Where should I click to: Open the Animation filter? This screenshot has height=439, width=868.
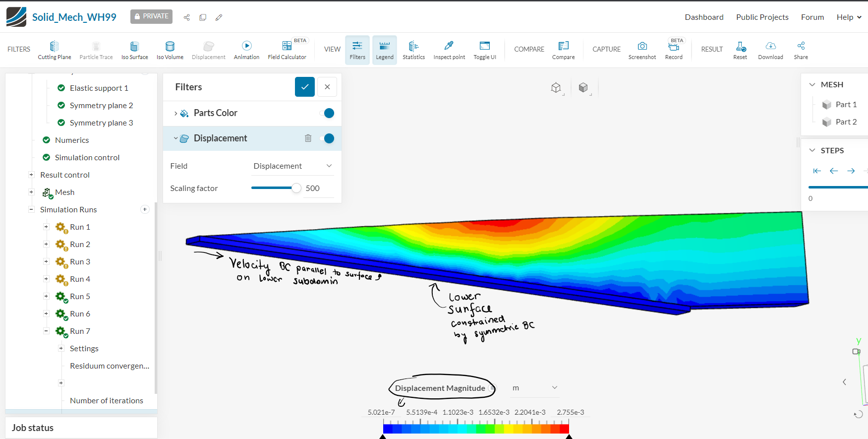click(246, 50)
